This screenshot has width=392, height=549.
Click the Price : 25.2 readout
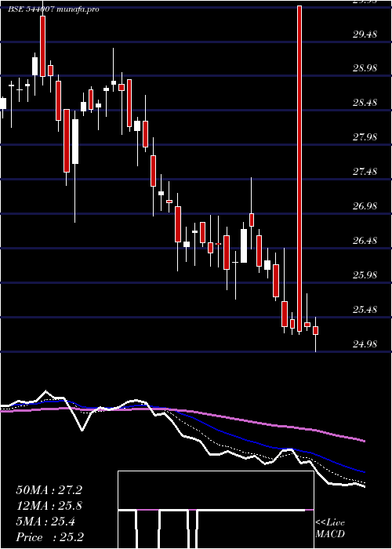pos(49,537)
